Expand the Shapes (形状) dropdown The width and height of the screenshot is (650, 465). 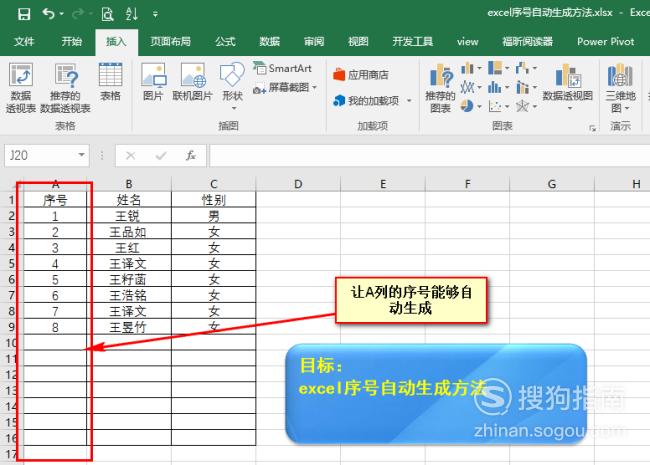click(234, 109)
